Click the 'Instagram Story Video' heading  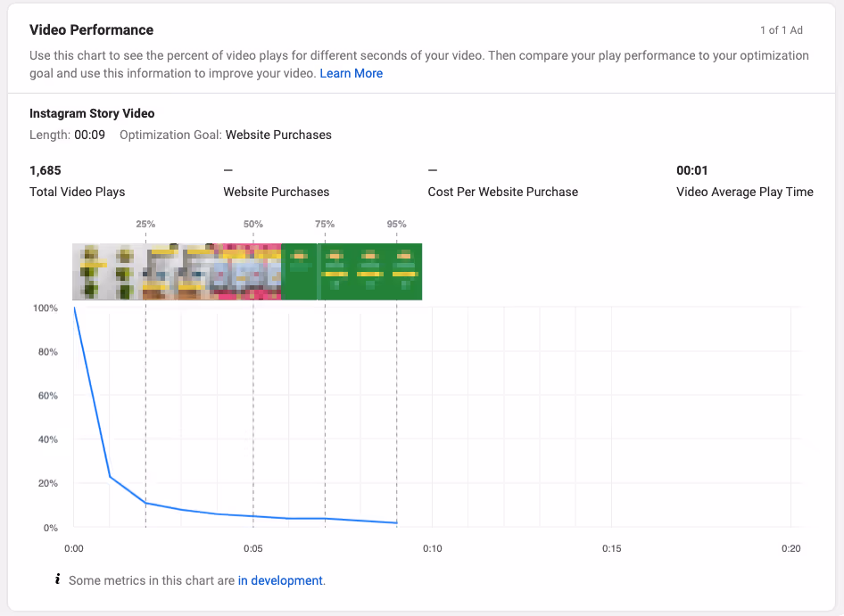click(x=92, y=113)
